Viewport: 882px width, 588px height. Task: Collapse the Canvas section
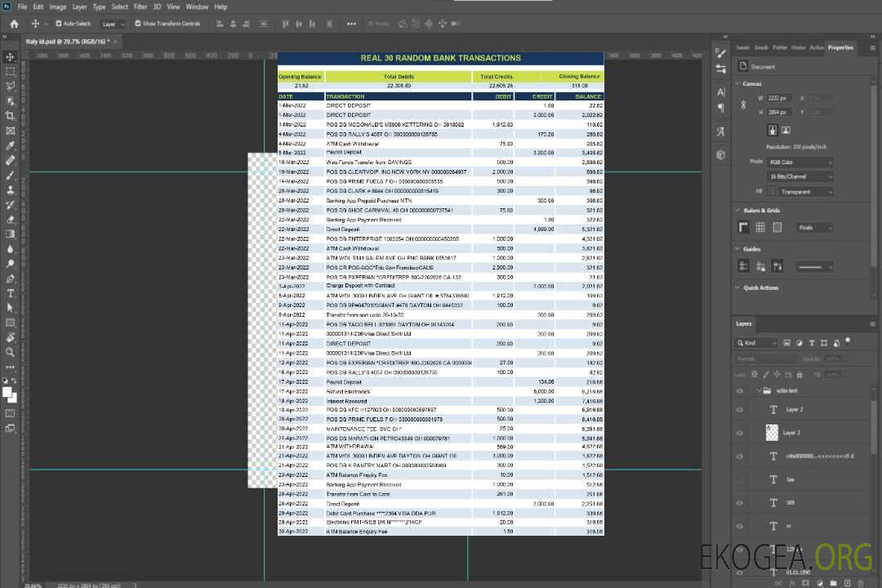pos(738,84)
